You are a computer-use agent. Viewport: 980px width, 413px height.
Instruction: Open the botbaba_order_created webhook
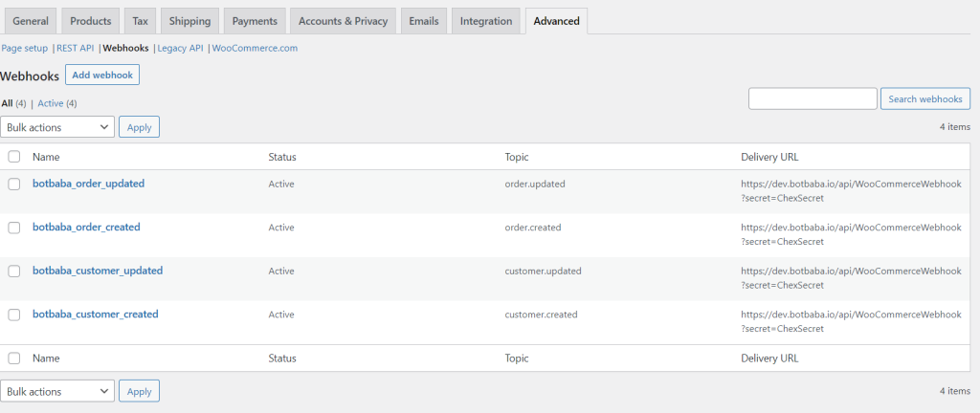coord(86,228)
